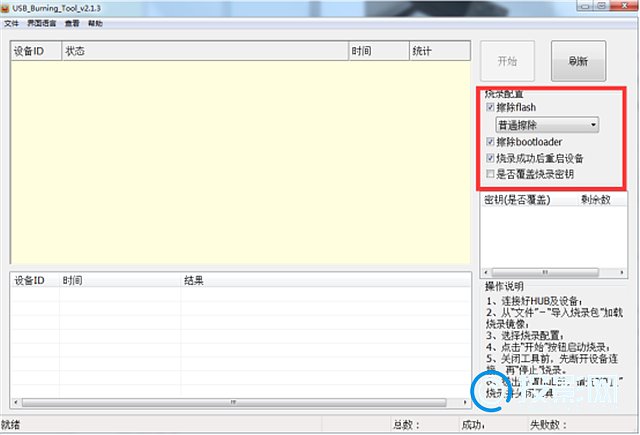640x435 pixels.
Task: Click the 时间 header in the top device table
Action: click(378, 50)
